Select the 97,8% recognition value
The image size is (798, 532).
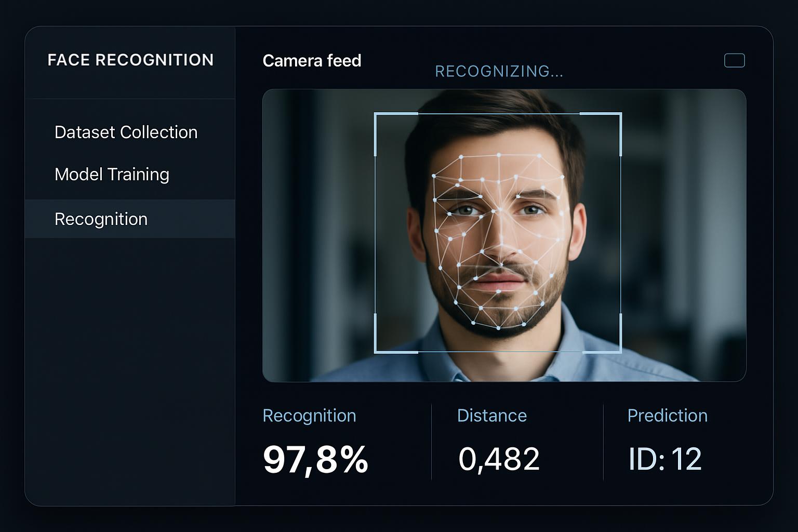click(315, 459)
